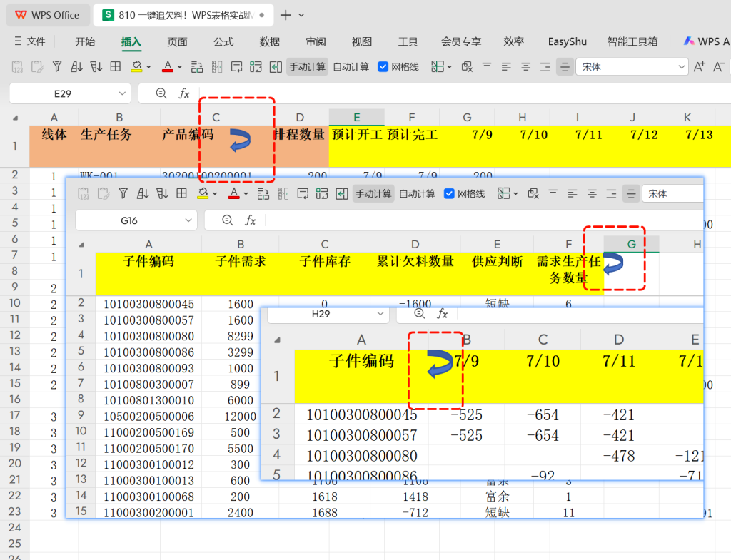The width and height of the screenshot is (731, 560).
Task: Click the zoom magnifier beside H29 name box
Action: click(420, 314)
